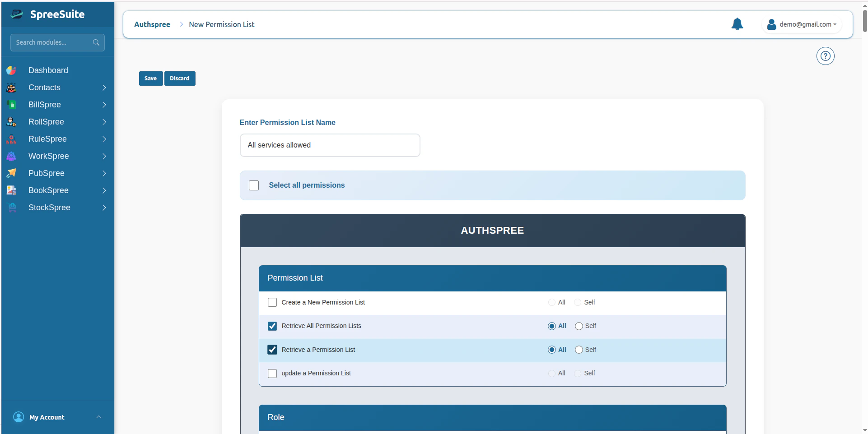Uncheck Retrieve All Permission Lists checkbox
The width and height of the screenshot is (868, 434).
272,326
